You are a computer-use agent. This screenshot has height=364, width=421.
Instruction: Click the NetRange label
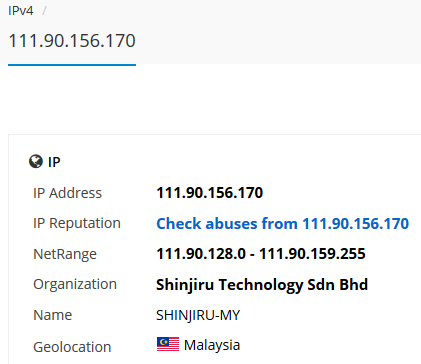click(x=65, y=254)
